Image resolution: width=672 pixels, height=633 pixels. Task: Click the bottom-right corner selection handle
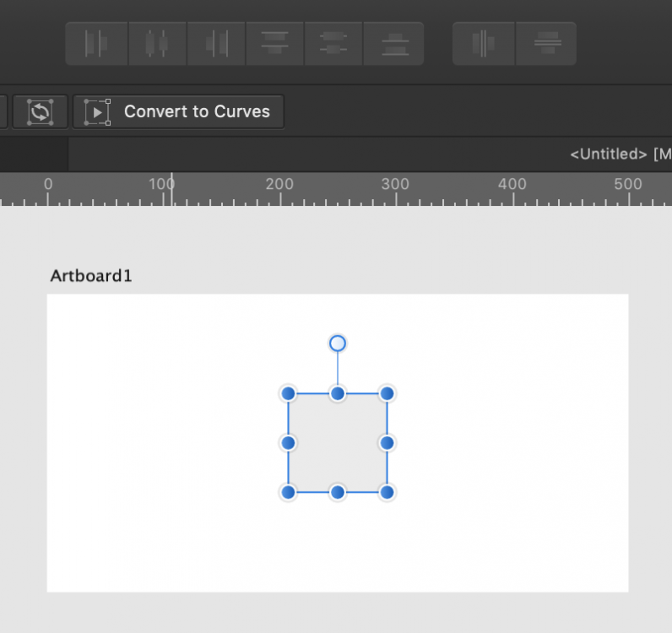tap(387, 492)
